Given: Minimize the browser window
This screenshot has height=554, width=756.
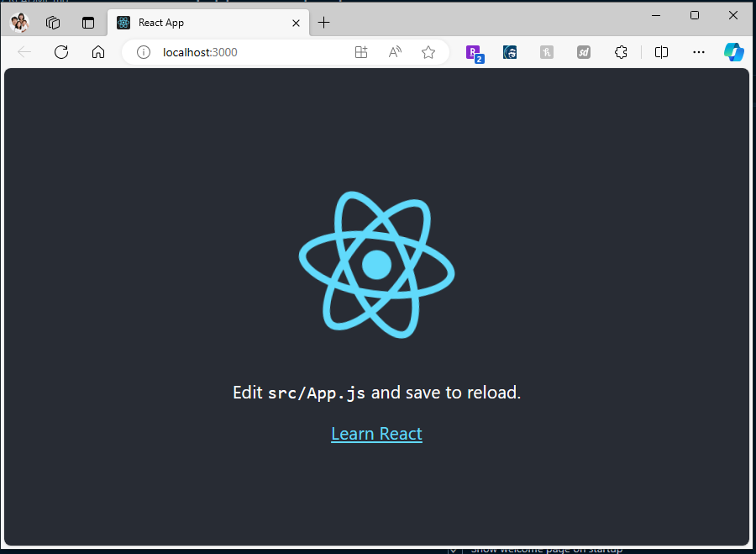Looking at the screenshot, I should tap(656, 15).
